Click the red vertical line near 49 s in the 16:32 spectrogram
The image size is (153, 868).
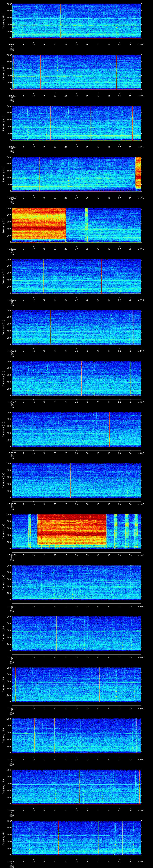click(117, 72)
